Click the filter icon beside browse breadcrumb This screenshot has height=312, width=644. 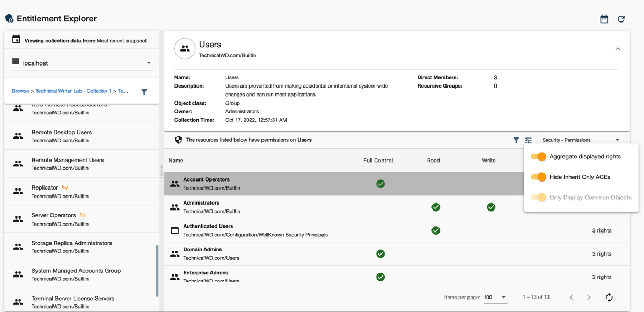click(x=144, y=92)
